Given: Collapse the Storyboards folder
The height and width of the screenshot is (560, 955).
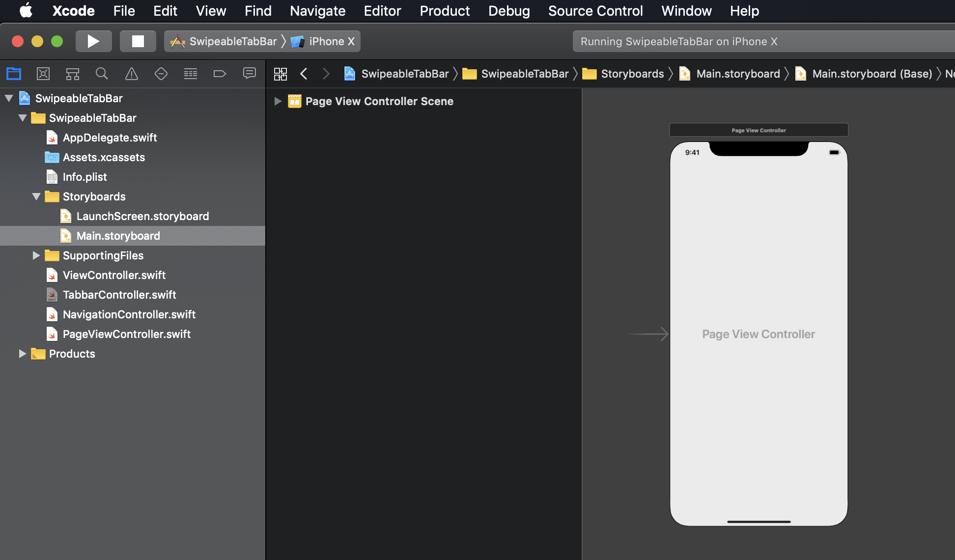Looking at the screenshot, I should (x=36, y=196).
